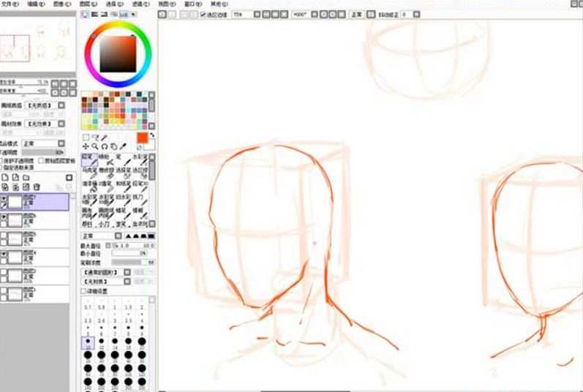Image resolution: width=583 pixels, height=392 pixels.
Task: Click the orange foreground color swatch
Action: pyautogui.click(x=142, y=137)
